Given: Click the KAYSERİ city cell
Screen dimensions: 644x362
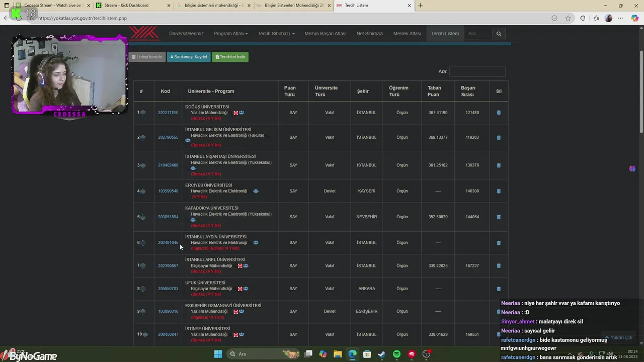Looking at the screenshot, I should coord(367,191).
